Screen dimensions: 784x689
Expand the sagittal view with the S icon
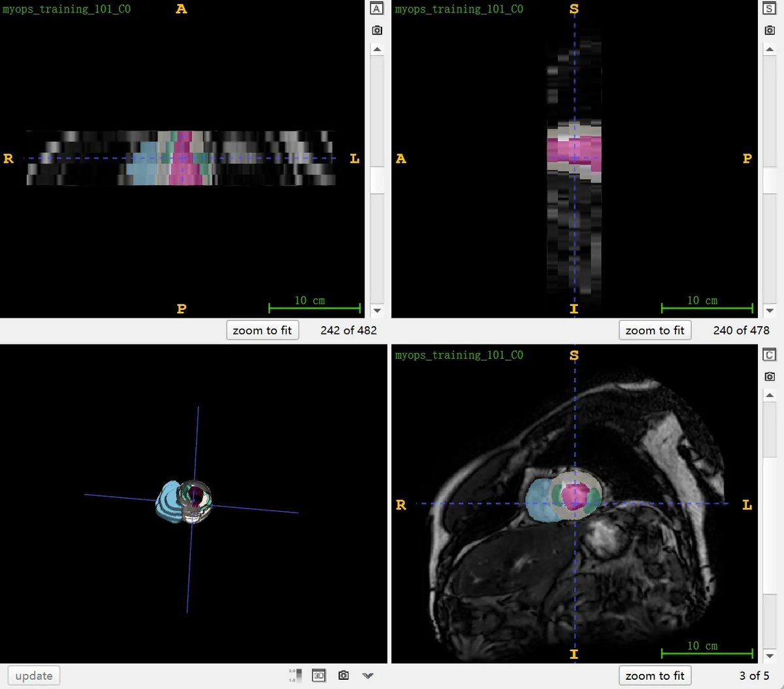click(770, 8)
